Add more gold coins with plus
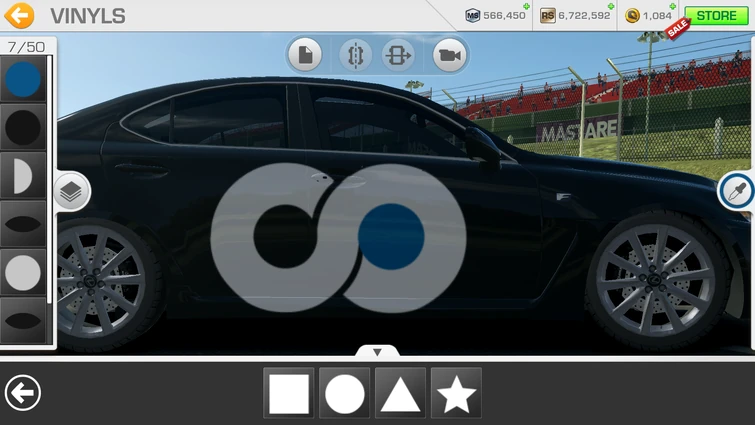 [673, 6]
